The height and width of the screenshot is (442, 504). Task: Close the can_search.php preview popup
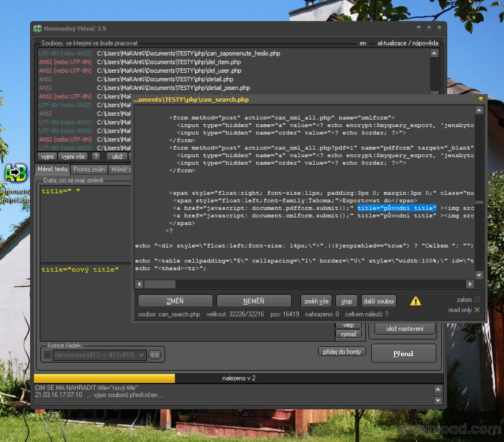coord(480,99)
